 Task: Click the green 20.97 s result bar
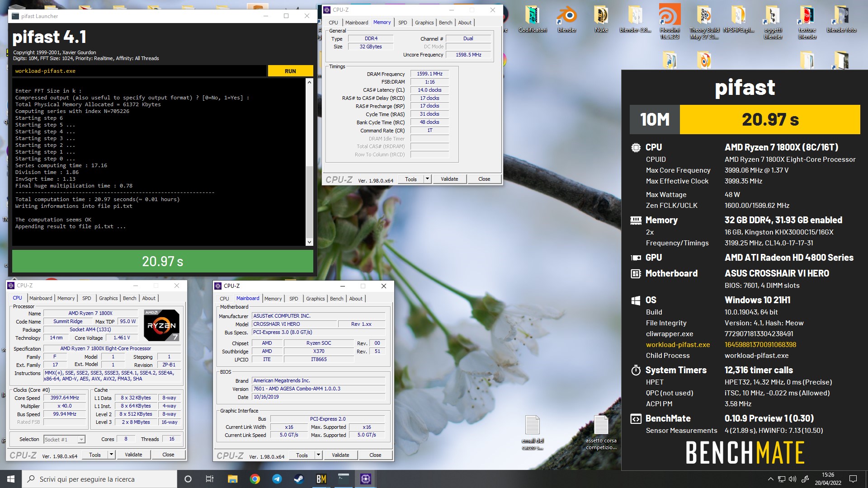click(163, 261)
